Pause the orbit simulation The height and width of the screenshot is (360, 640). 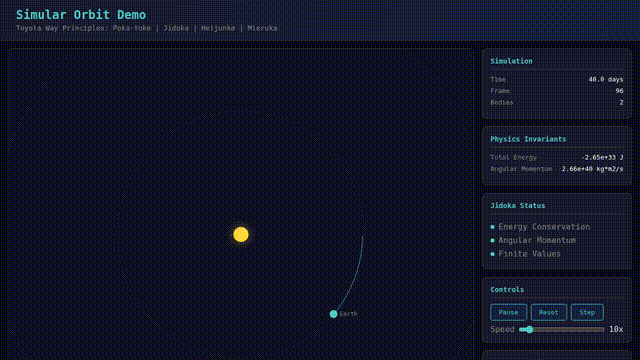pos(508,312)
